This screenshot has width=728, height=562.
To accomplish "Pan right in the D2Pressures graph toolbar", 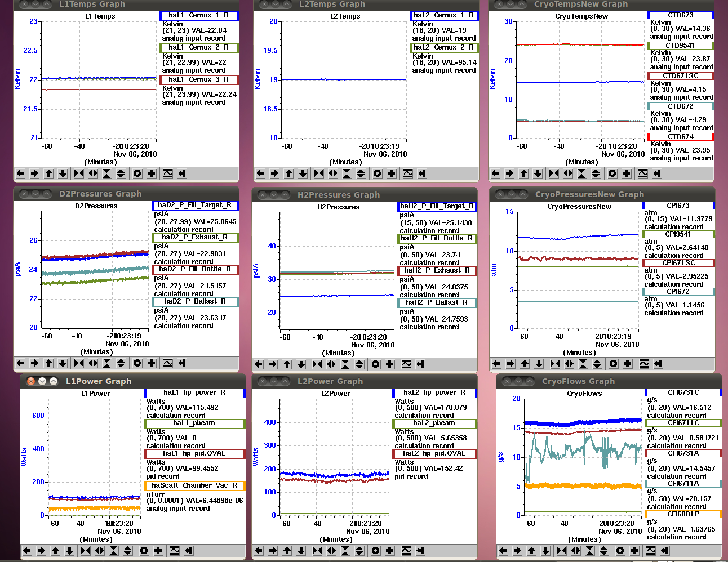I will [x=34, y=363].
